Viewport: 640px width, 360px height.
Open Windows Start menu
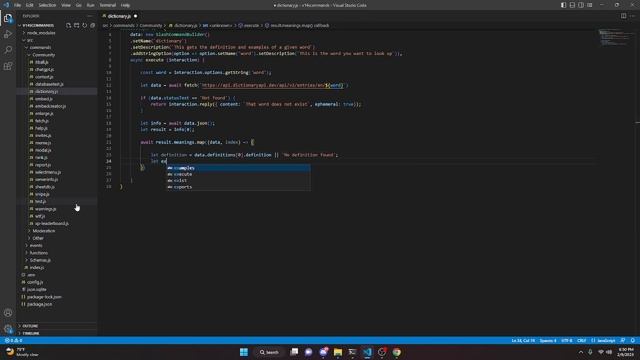244,352
